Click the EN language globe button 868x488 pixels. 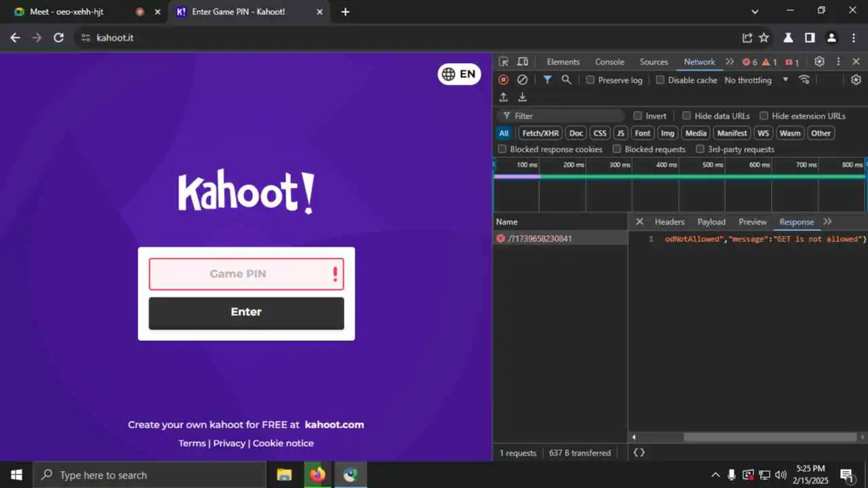pos(459,74)
